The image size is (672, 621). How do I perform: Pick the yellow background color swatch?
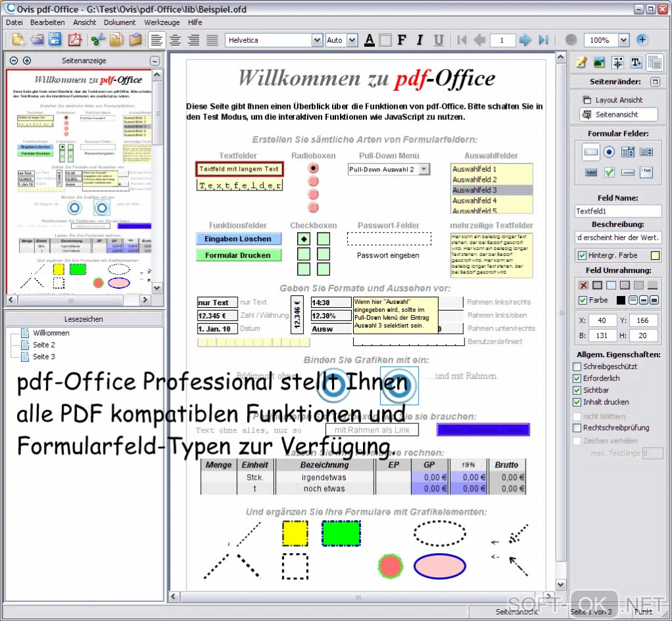(x=655, y=256)
